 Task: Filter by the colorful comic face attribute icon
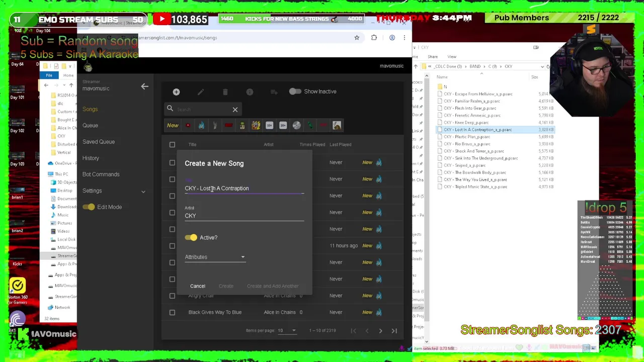[256, 126]
